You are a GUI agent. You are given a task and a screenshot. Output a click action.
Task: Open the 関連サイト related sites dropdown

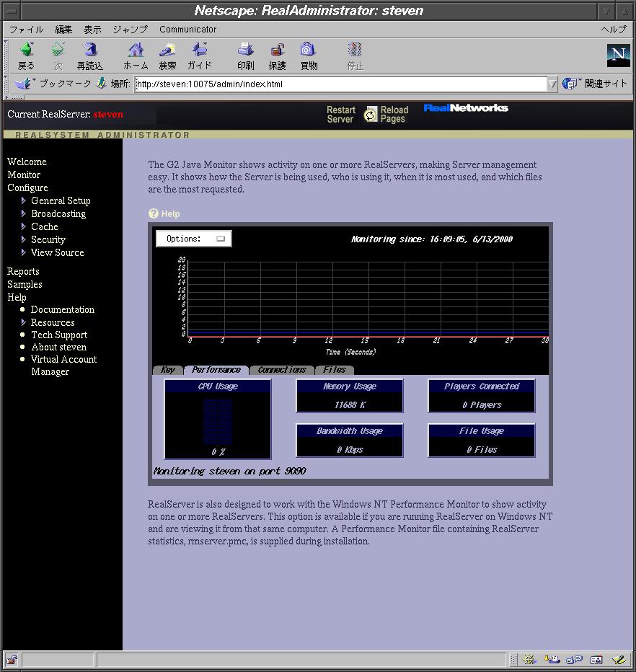594,83
